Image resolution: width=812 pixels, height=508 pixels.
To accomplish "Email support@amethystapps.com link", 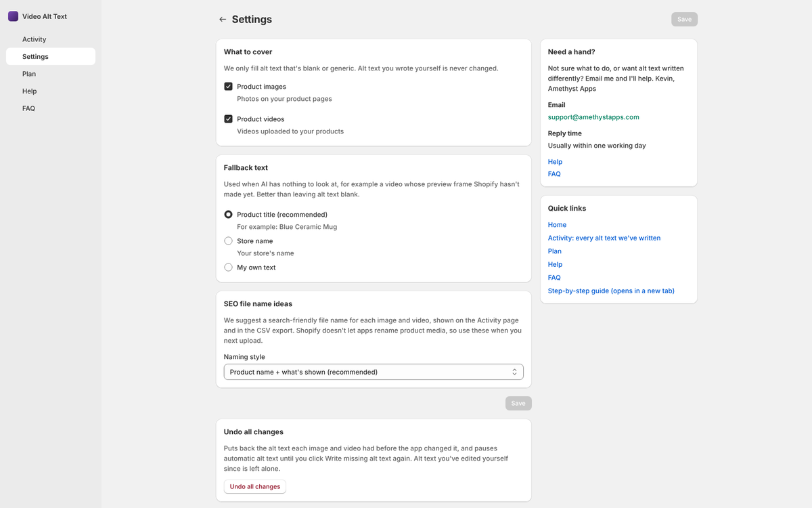I will click(593, 117).
